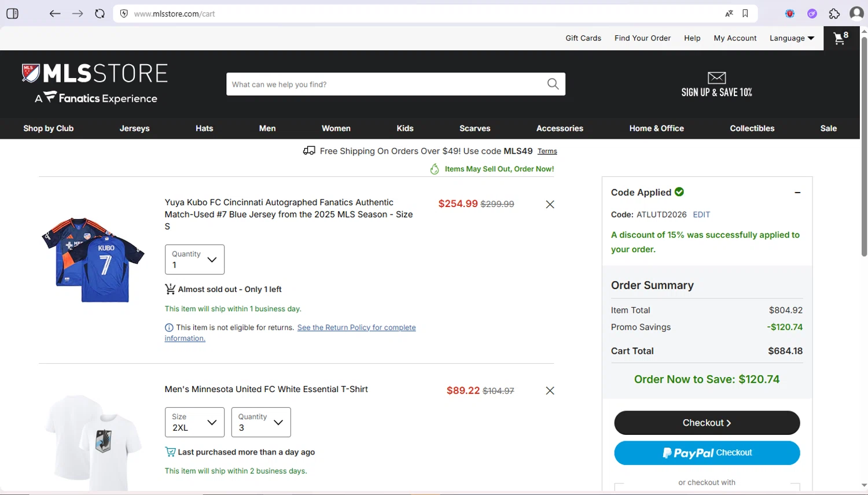Click the envelope sign-up icon
The image size is (868, 495).
click(x=717, y=77)
